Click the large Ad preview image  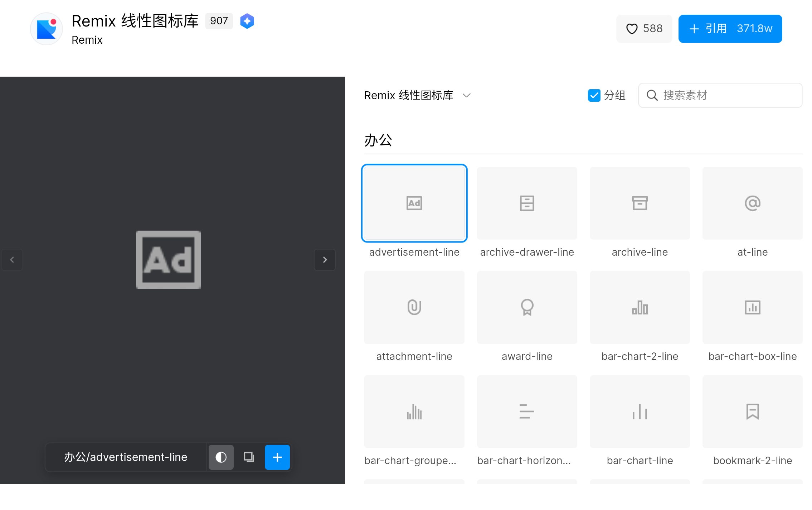(x=168, y=260)
